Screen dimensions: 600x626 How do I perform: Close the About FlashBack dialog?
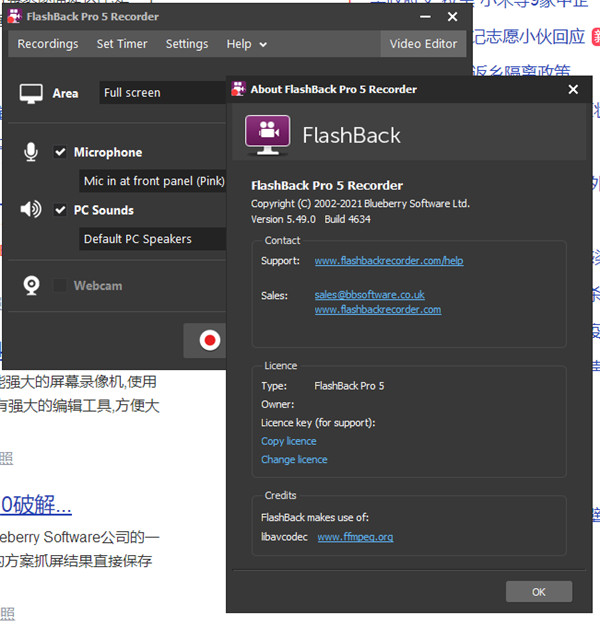click(x=573, y=89)
